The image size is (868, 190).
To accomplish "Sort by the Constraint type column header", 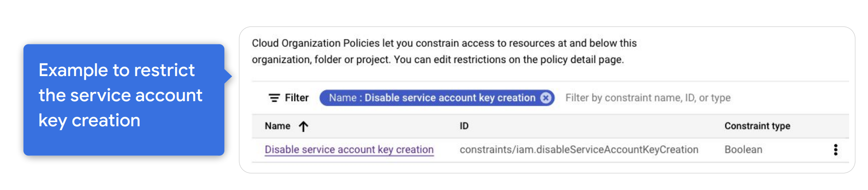I will (x=757, y=126).
